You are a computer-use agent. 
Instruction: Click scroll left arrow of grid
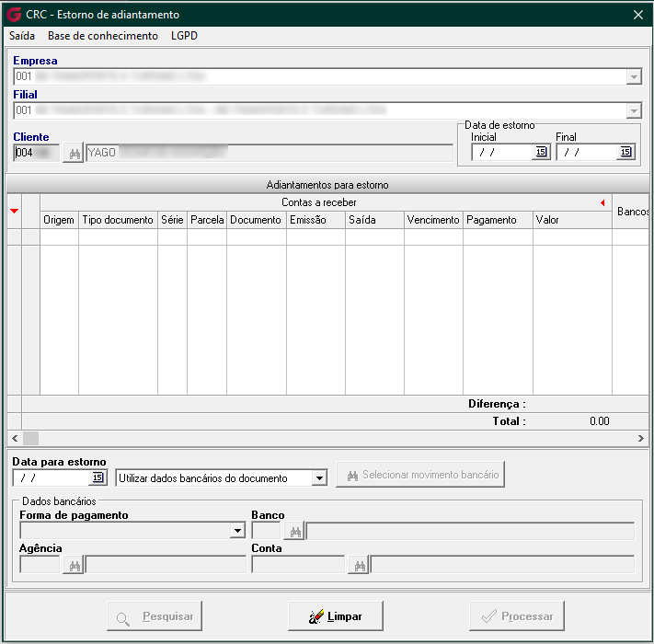coord(15,438)
